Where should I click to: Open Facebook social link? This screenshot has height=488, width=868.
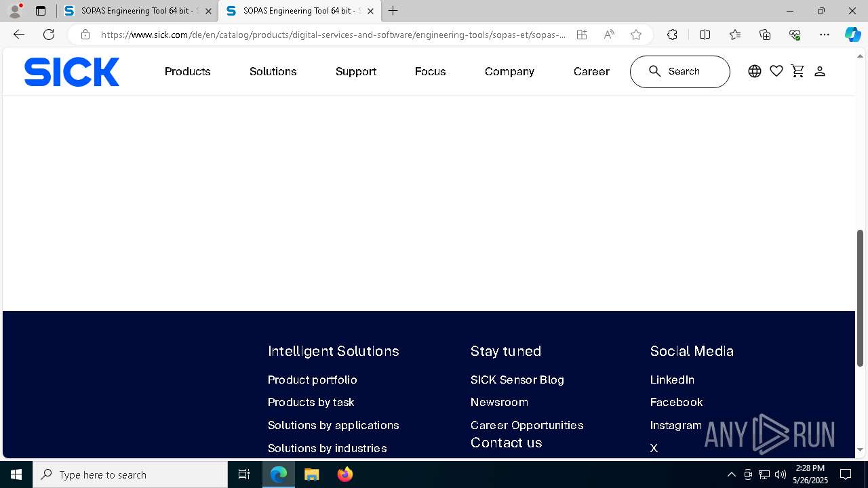point(677,402)
